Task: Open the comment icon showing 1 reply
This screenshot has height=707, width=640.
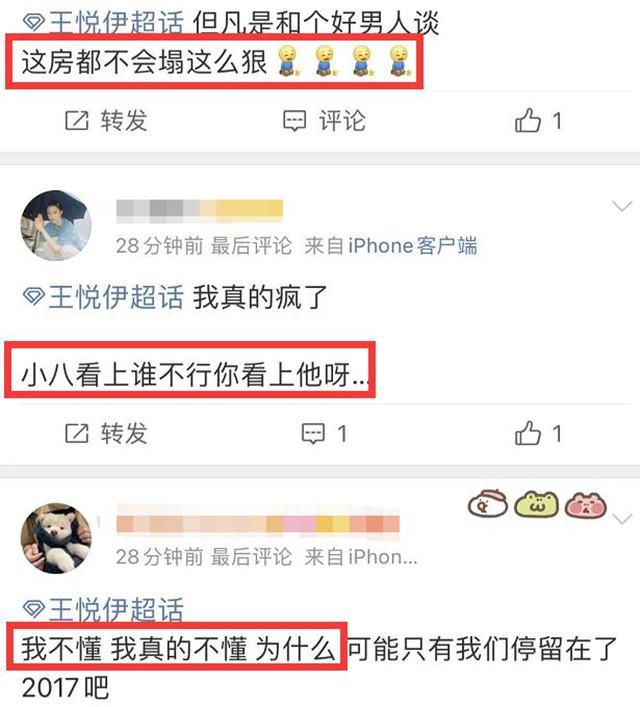Action: point(313,434)
